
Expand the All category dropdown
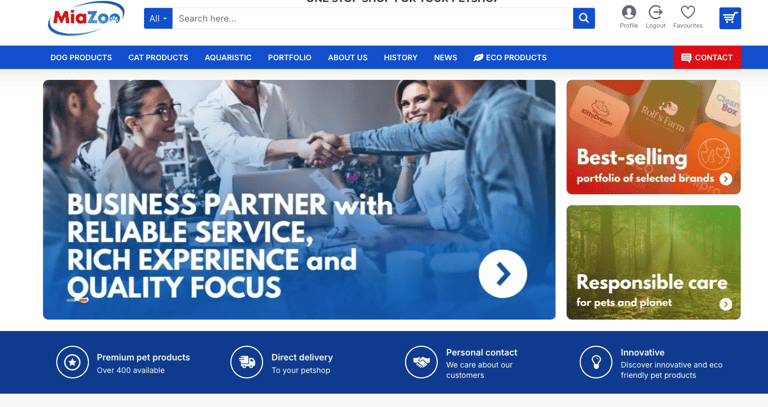(x=158, y=19)
